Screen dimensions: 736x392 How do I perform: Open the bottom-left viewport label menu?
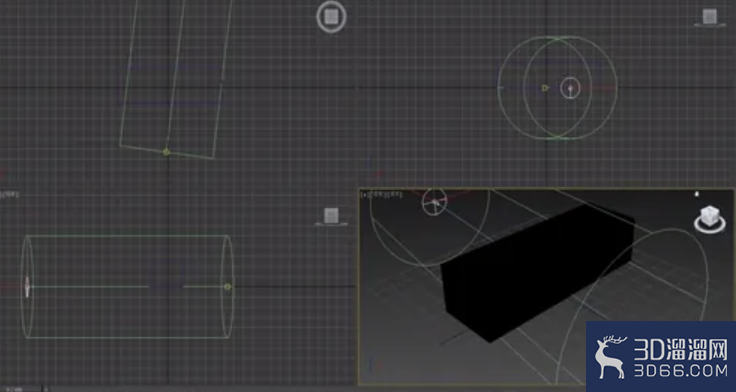[9, 193]
